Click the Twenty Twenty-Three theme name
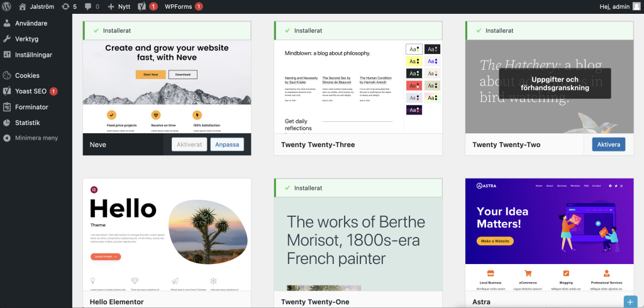 (318, 145)
